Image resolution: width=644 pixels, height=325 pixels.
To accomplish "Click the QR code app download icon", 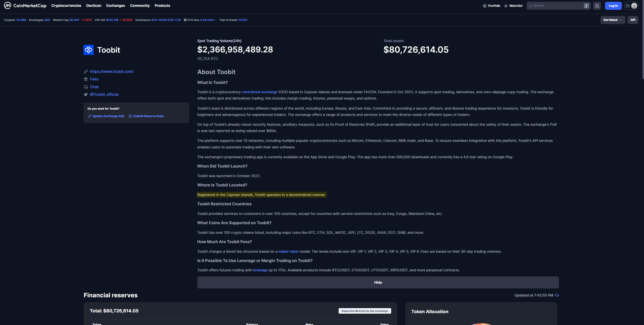I will click(597, 6).
